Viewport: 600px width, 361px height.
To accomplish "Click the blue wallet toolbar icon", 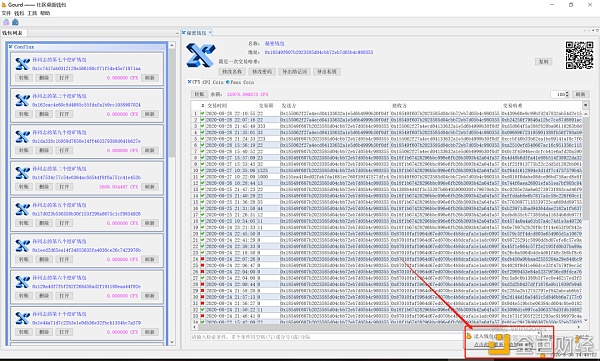I will pos(15,22).
